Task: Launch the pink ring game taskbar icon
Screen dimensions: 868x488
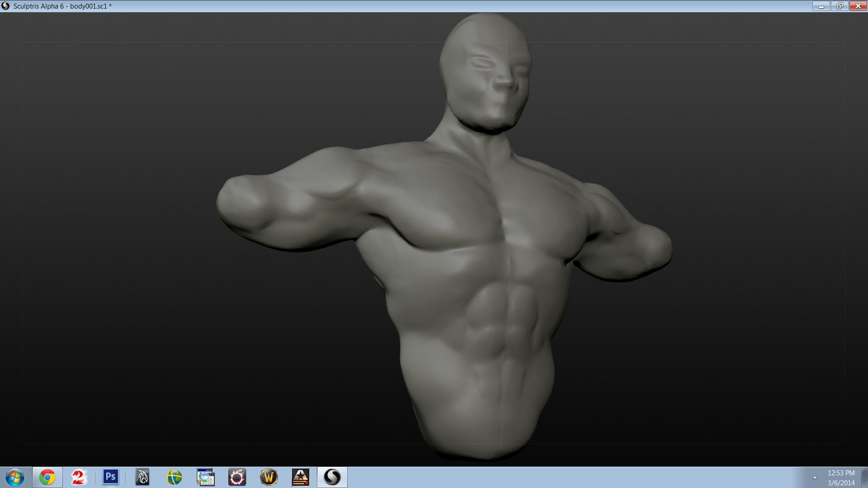Action: point(237,477)
